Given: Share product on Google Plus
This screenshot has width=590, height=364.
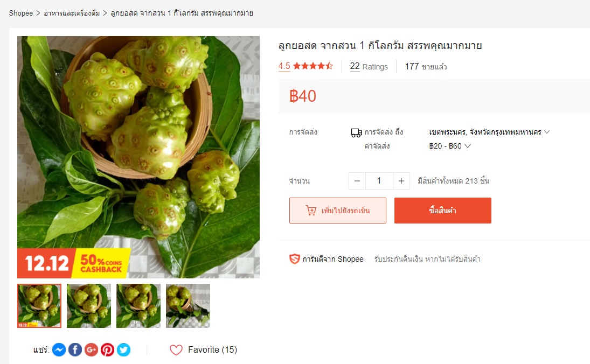Looking at the screenshot, I should click(91, 349).
